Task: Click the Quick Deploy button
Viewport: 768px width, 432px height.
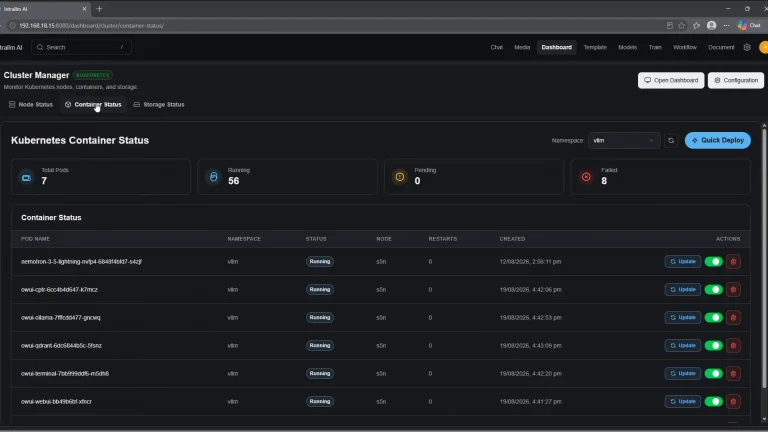Action: tap(718, 141)
